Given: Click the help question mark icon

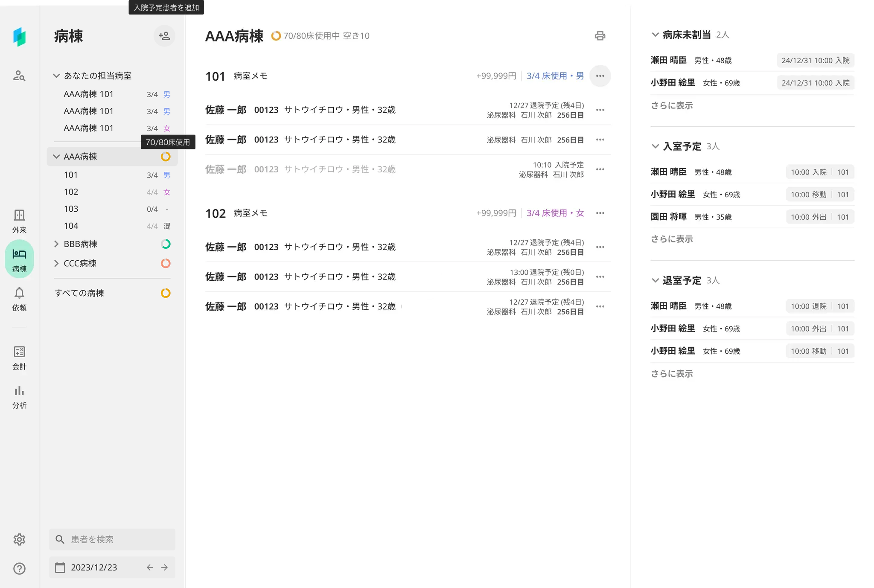Looking at the screenshot, I should click(x=19, y=568).
